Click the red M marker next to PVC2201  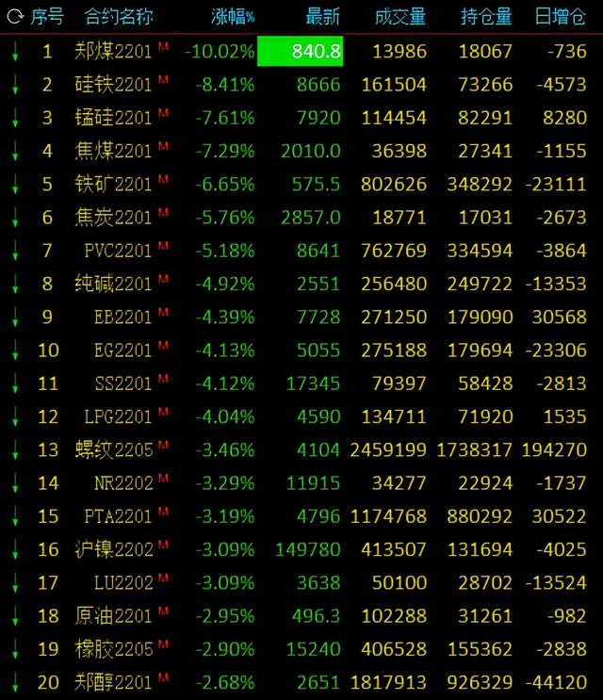coord(163,246)
